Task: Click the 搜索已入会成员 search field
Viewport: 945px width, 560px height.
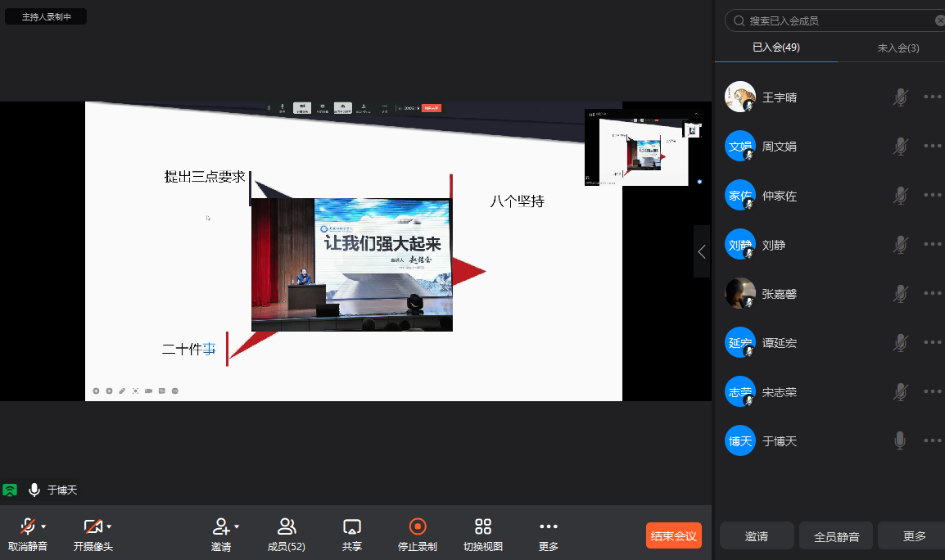Action: (x=835, y=20)
